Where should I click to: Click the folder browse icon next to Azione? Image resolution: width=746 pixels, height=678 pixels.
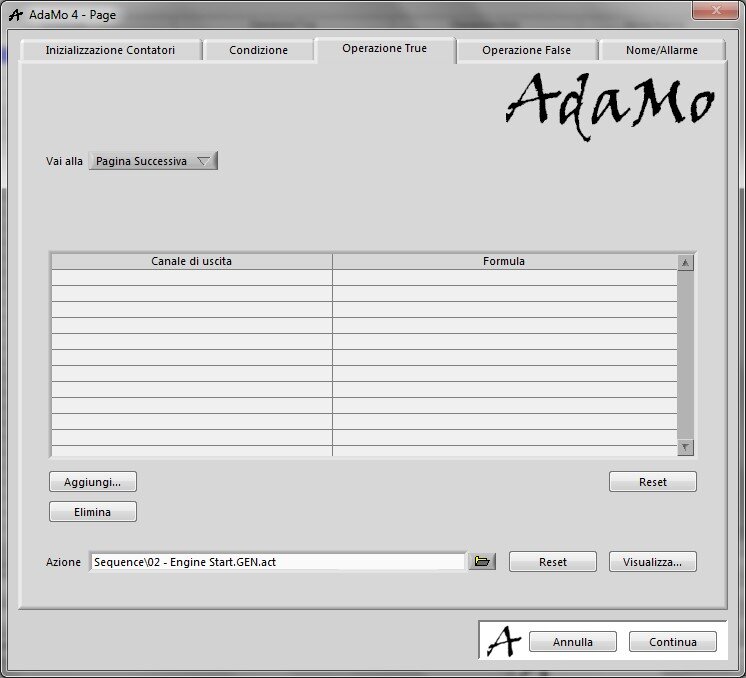(x=482, y=562)
